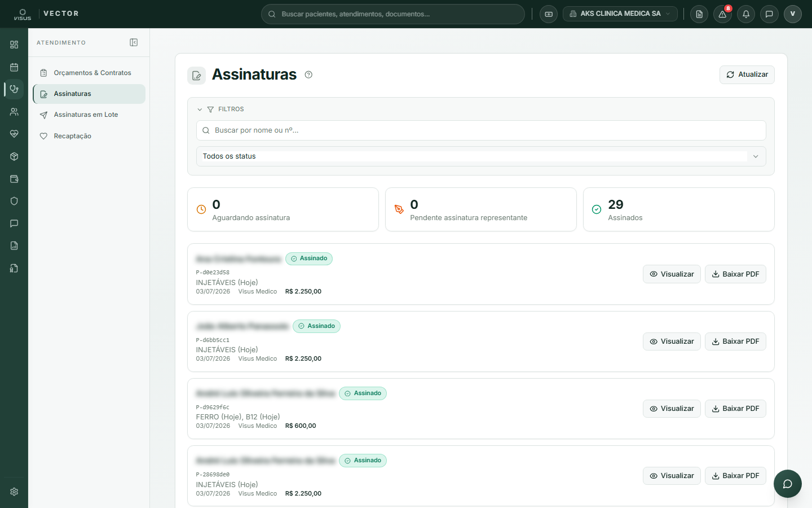The image size is (812, 508).
Task: Click the help icon beside Assinaturas title
Action: tap(308, 75)
